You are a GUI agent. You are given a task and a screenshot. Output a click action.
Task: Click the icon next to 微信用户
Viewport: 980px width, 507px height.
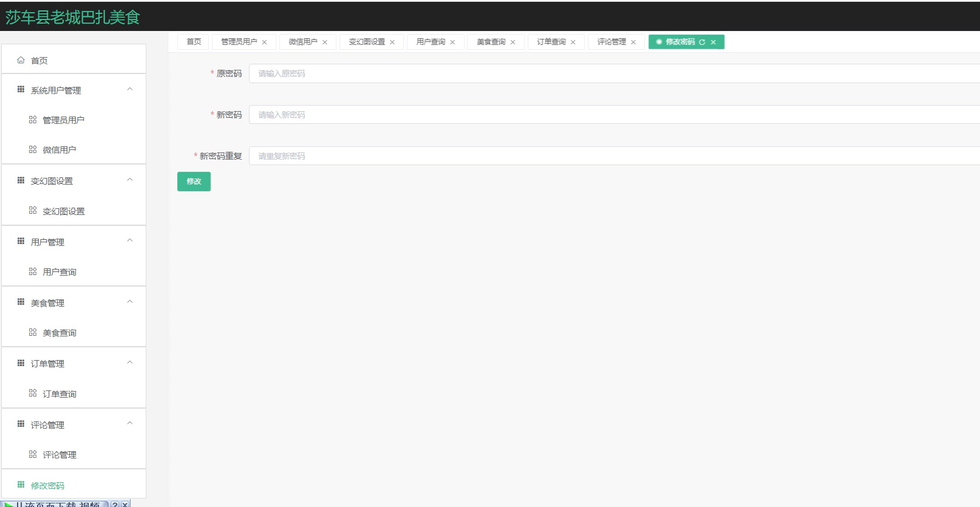33,149
